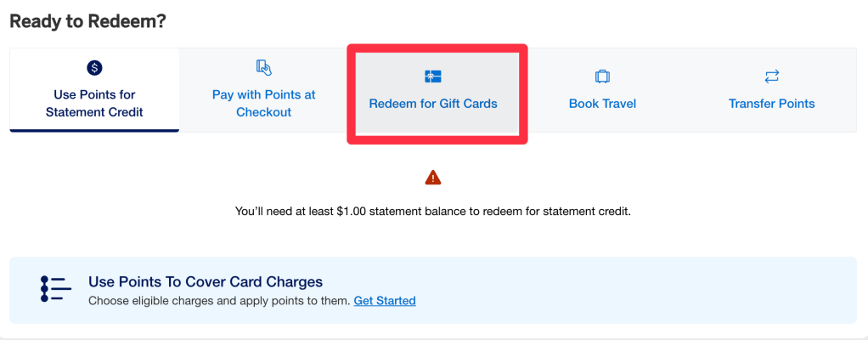
Task: Open the Redeem for Gift Cards tab
Action: (x=433, y=104)
